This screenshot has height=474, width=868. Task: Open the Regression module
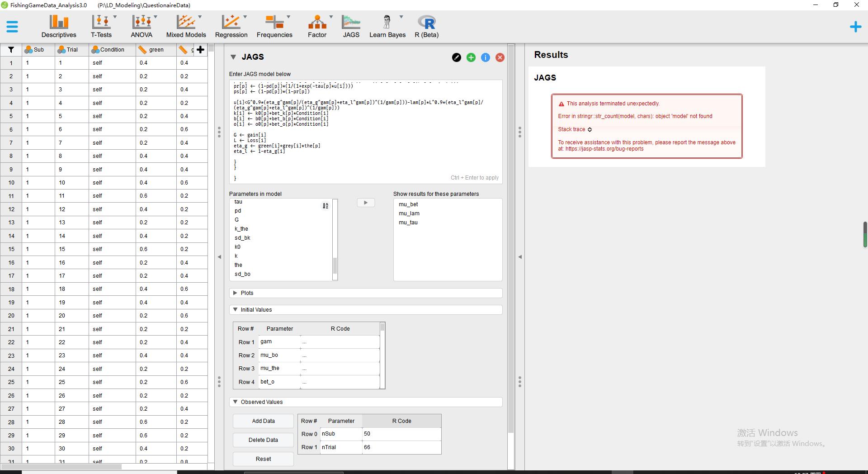pyautogui.click(x=231, y=26)
